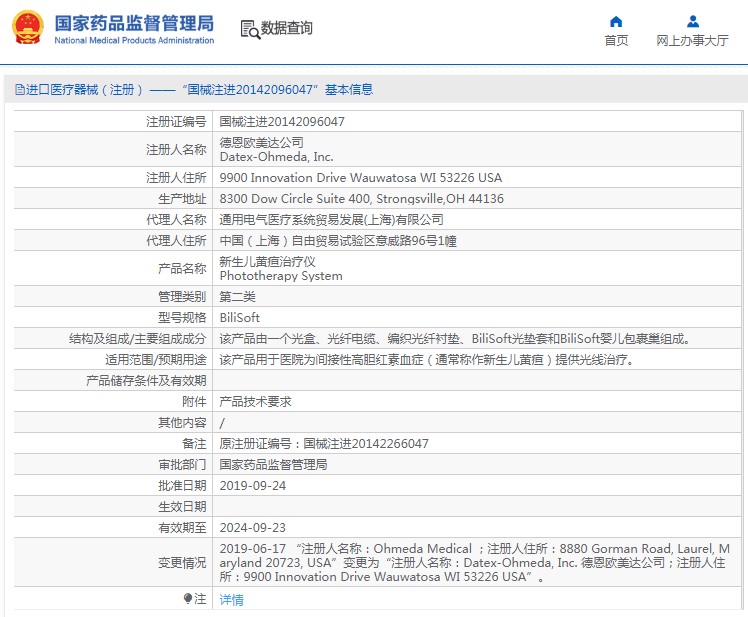Viewport: 748px width, 617px height.
Task: Select expiry date 2024-09-23
Action: (252, 528)
